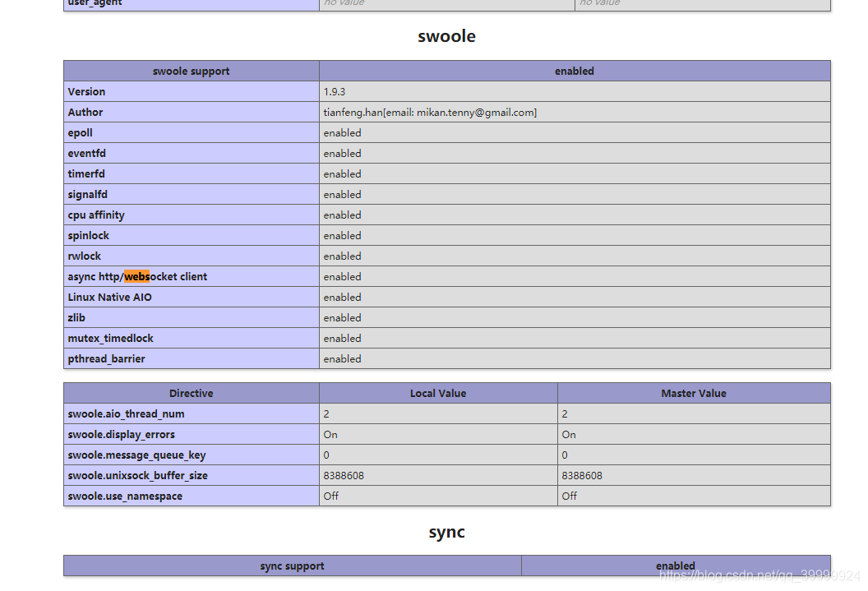Click the swoole.aio_thread_num directive
This screenshot has height=591, width=868.
click(x=127, y=414)
